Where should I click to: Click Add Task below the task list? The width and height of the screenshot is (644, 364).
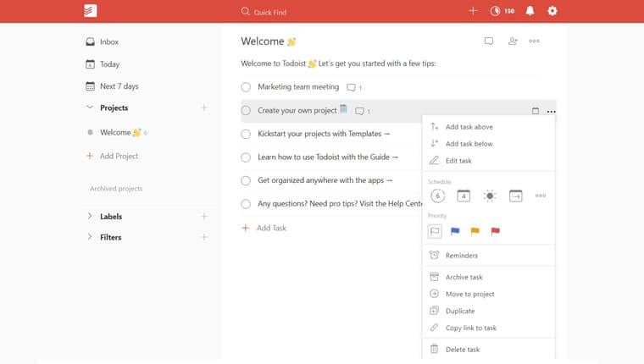[264, 228]
